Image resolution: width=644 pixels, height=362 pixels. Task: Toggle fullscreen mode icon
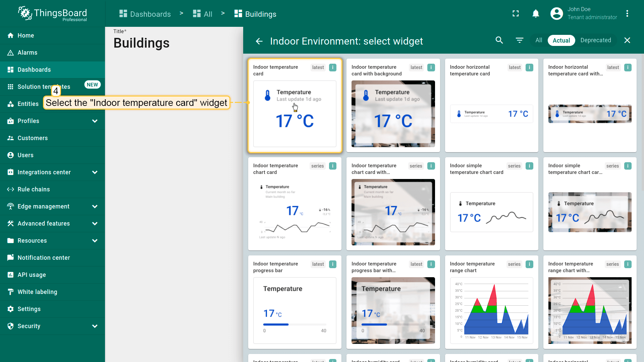click(x=516, y=14)
